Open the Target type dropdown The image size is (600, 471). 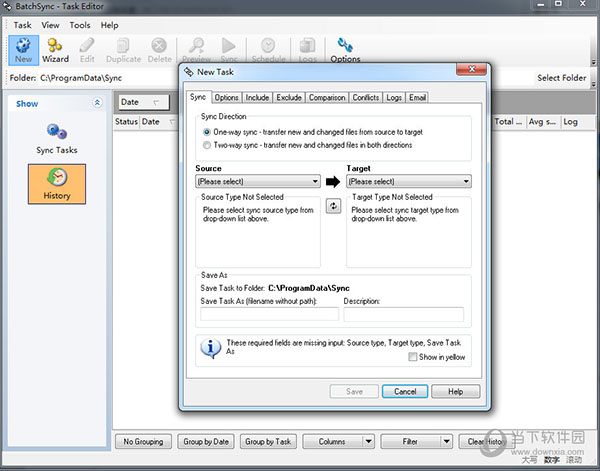[x=409, y=181]
